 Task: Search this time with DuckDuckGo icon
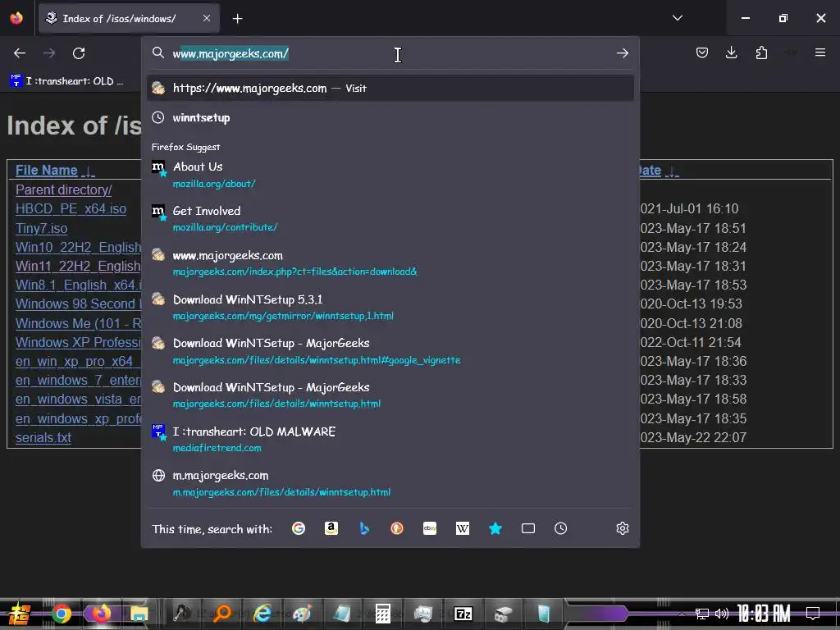tap(397, 529)
